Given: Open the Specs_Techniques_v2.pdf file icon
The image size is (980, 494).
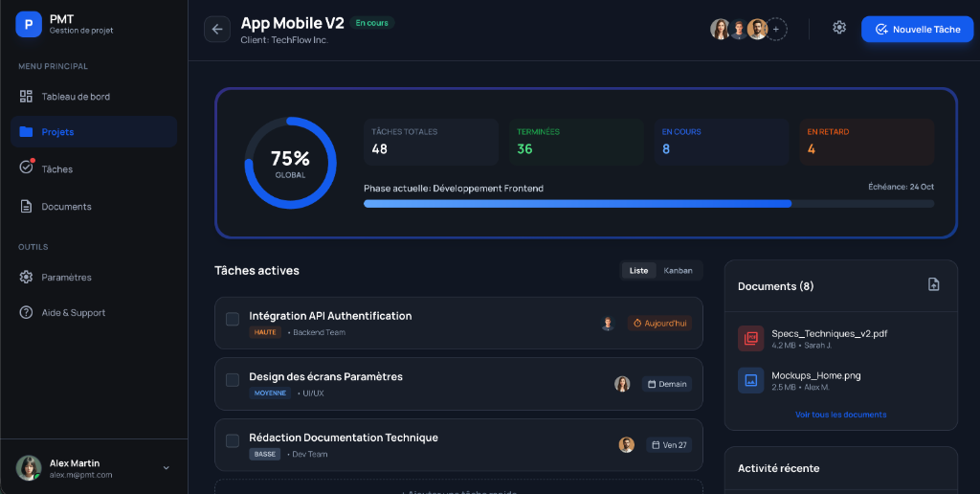Looking at the screenshot, I should tap(750, 339).
